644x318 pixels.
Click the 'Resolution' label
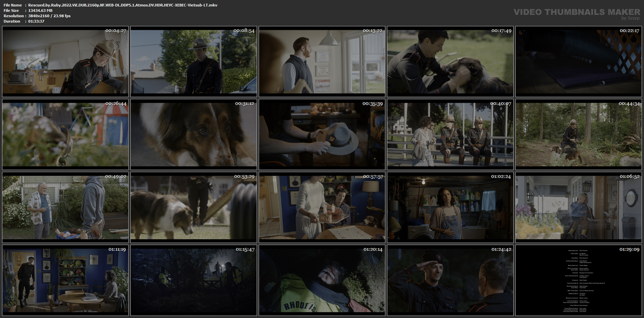[x=13, y=16]
